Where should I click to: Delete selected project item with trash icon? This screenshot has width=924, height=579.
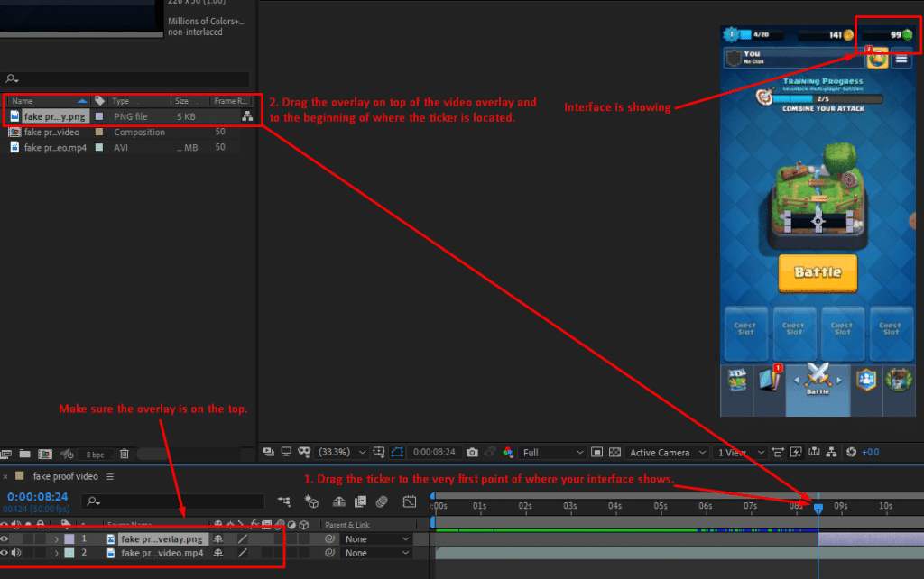coord(125,454)
